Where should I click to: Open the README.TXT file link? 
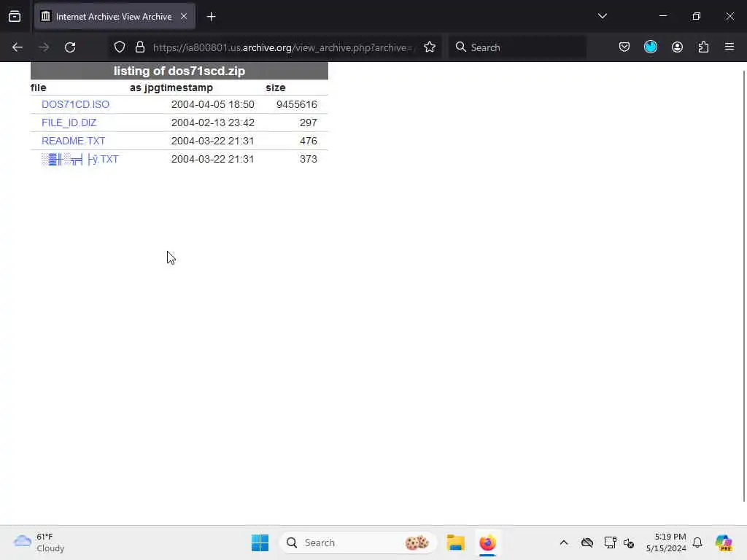[74, 141]
